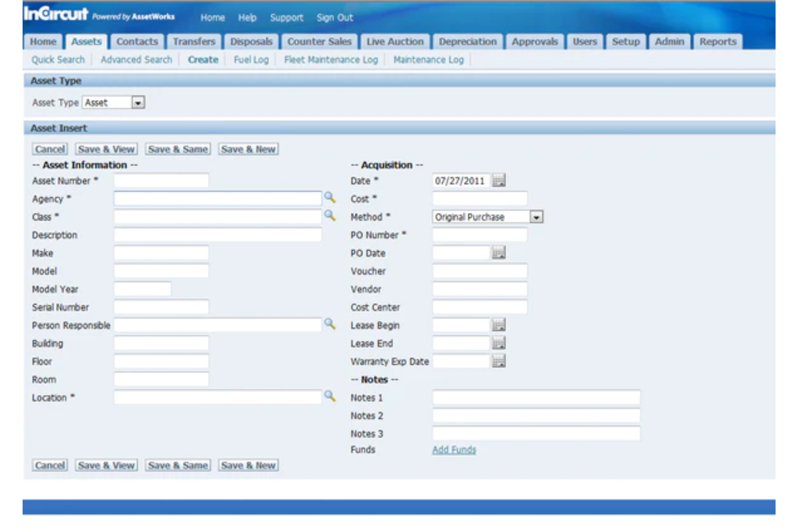Select Fuel Log from the Assets submenu
The height and width of the screenshot is (532, 798).
[252, 60]
